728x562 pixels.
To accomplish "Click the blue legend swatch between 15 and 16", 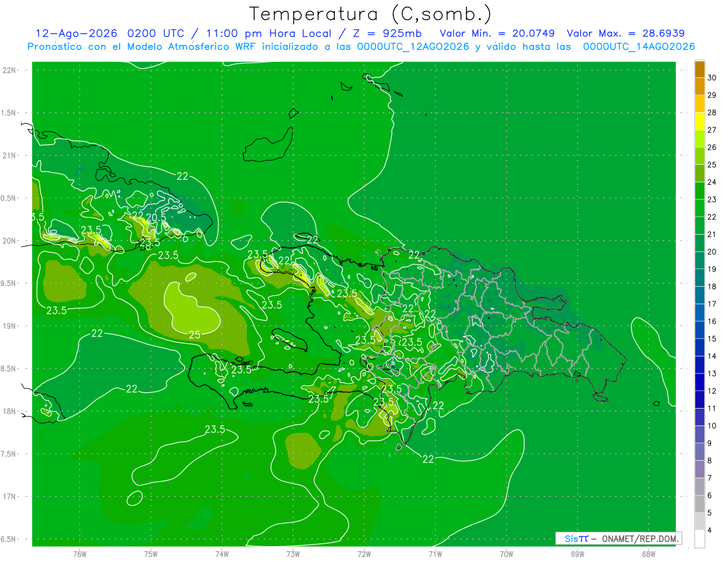I will point(699,330).
